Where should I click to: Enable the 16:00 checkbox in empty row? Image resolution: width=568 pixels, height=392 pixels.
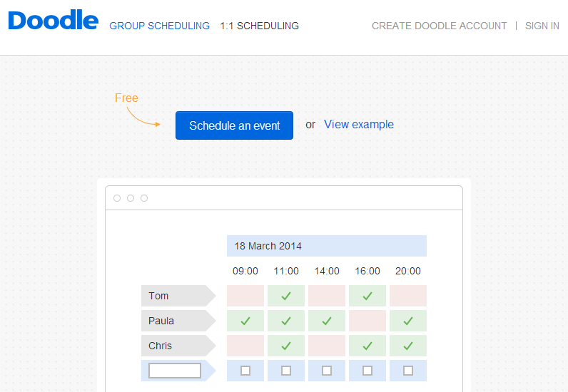click(x=367, y=371)
